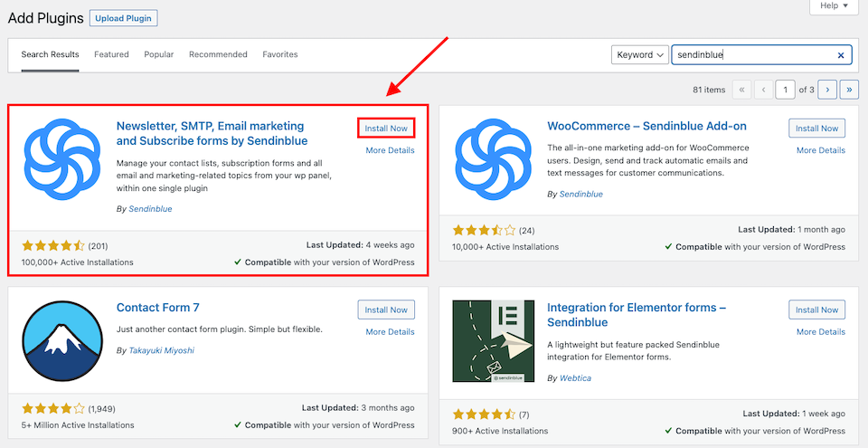Select the Recommended tab

(x=218, y=54)
